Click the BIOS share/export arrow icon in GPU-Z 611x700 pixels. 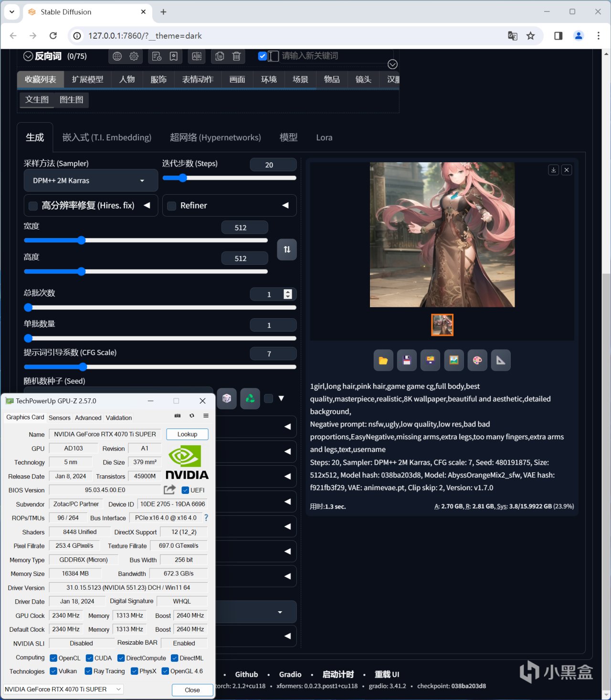tap(169, 490)
